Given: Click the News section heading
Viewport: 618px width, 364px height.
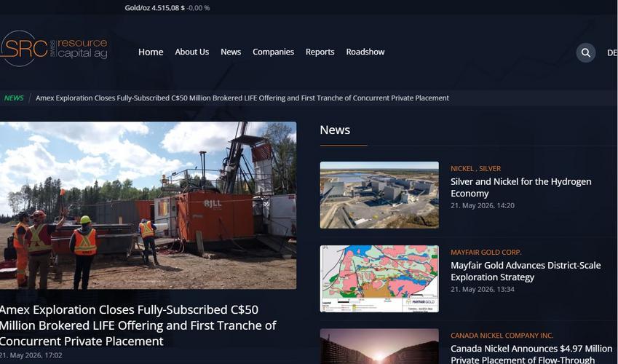Looking at the screenshot, I should point(335,130).
